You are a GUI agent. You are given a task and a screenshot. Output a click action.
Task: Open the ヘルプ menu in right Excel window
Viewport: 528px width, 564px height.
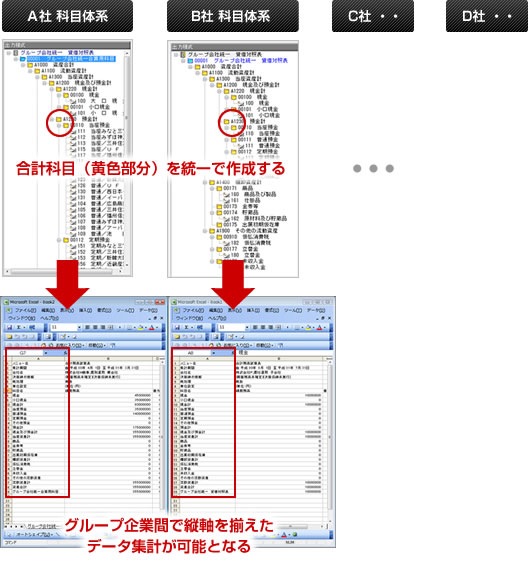click(x=217, y=318)
